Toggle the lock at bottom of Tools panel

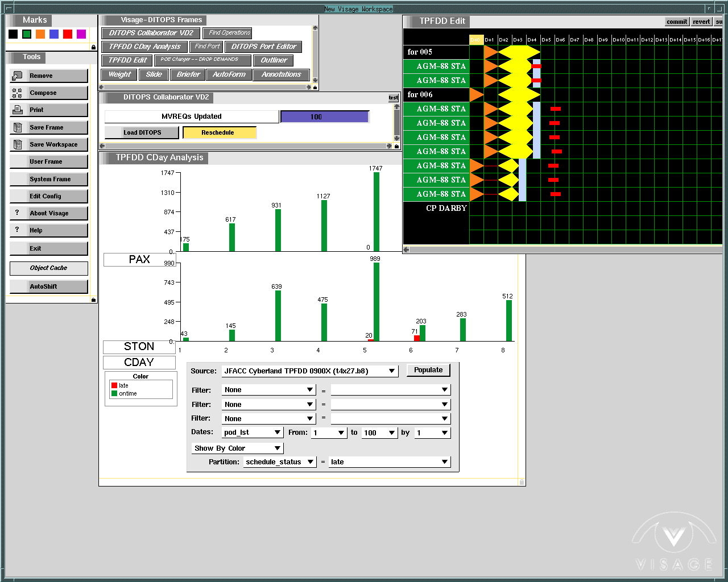click(94, 300)
